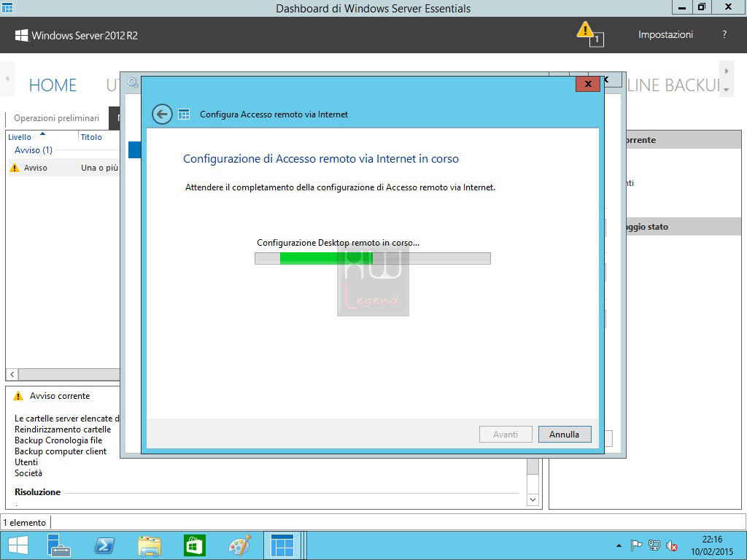Image resolution: width=747 pixels, height=560 pixels.
Task: Click the dashboard window title icon
Action: click(7, 7)
